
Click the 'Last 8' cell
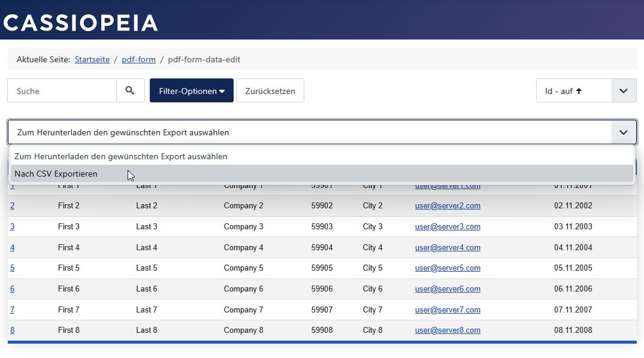coord(147,330)
